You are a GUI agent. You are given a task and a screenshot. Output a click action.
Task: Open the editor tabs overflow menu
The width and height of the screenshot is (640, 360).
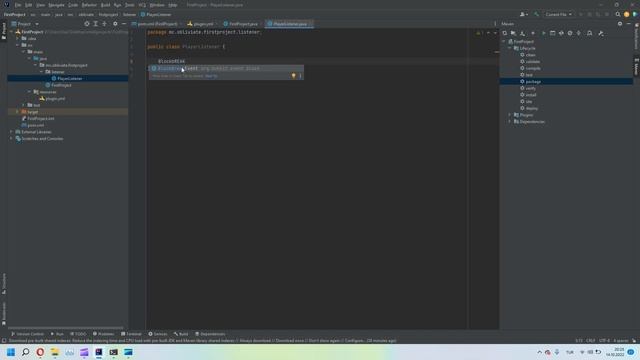click(x=495, y=24)
